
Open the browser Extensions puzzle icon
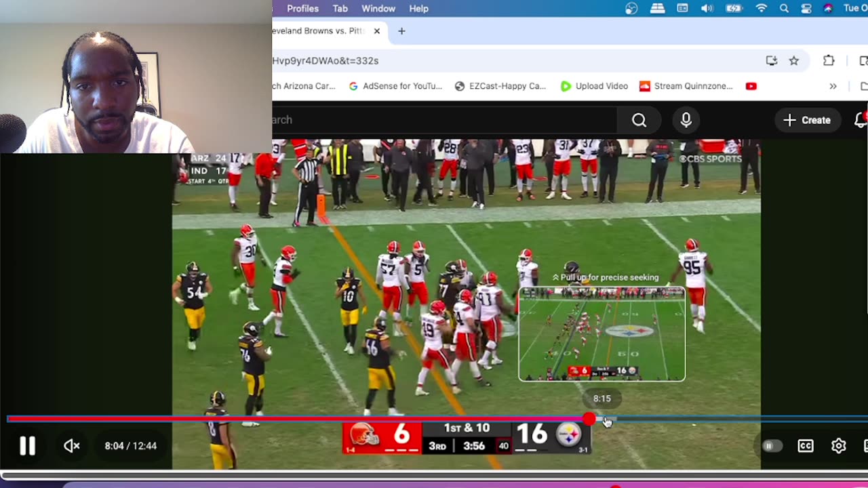[829, 61]
